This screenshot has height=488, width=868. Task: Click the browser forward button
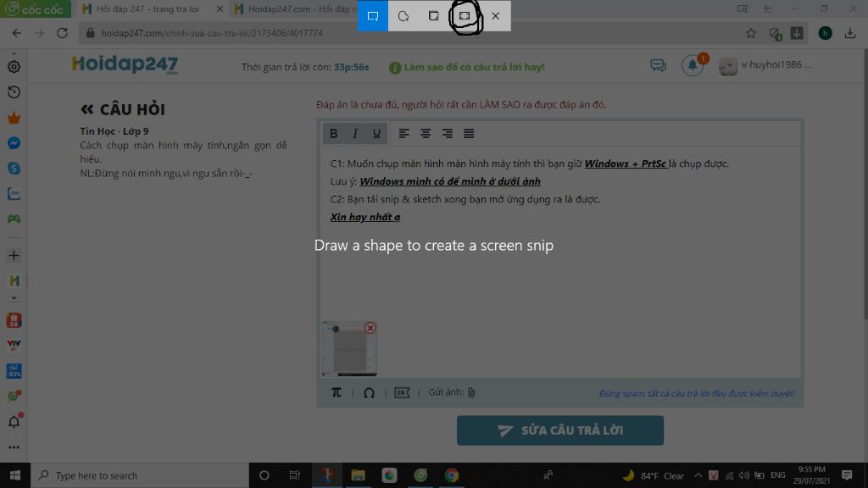pyautogui.click(x=39, y=33)
